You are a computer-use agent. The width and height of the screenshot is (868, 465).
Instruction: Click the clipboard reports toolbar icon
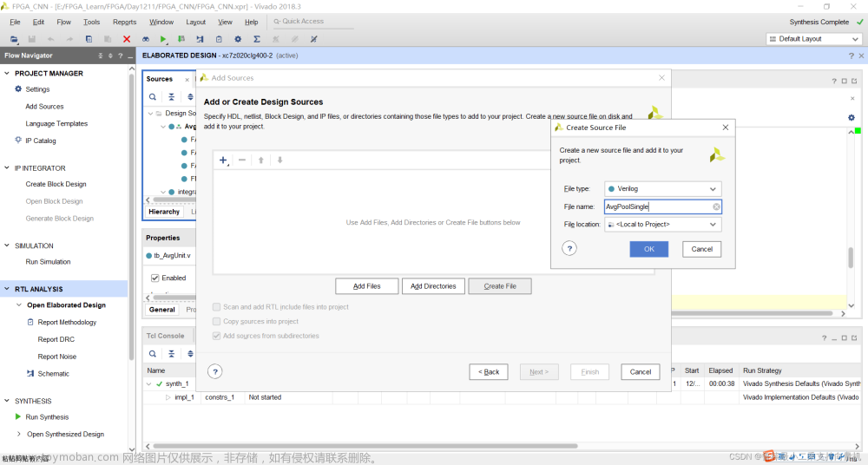click(x=219, y=39)
